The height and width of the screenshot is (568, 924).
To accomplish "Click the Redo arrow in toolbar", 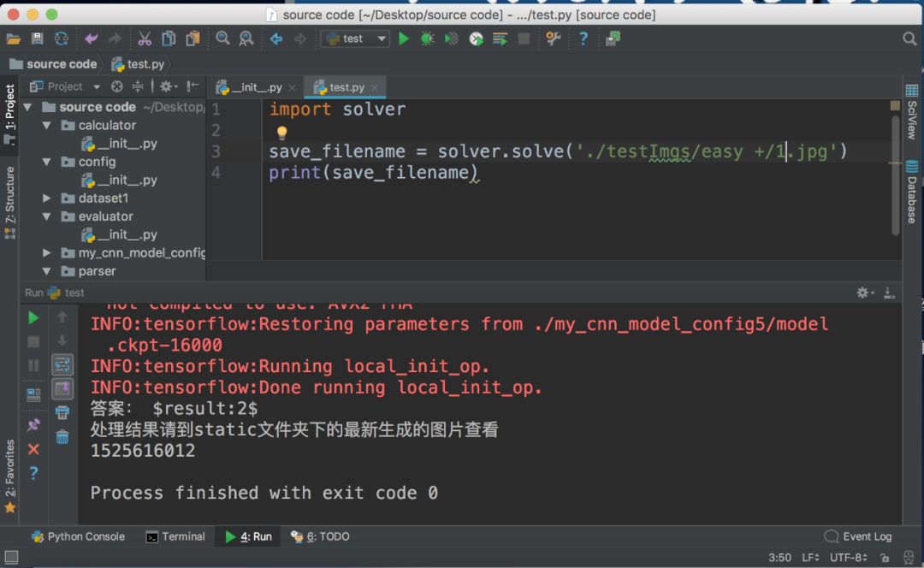I will (x=115, y=38).
